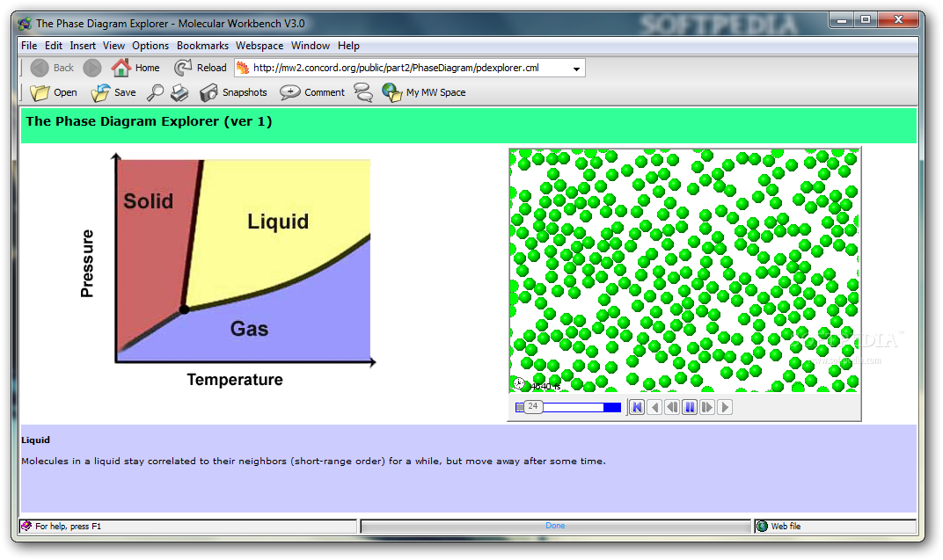Click the page favicon in address bar

(243, 68)
